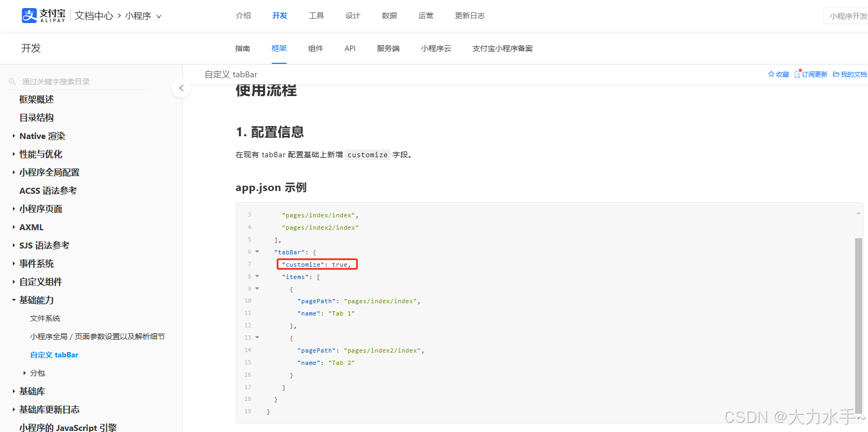
Task: Select 自定义 tabBar sidebar item
Action: 54,355
